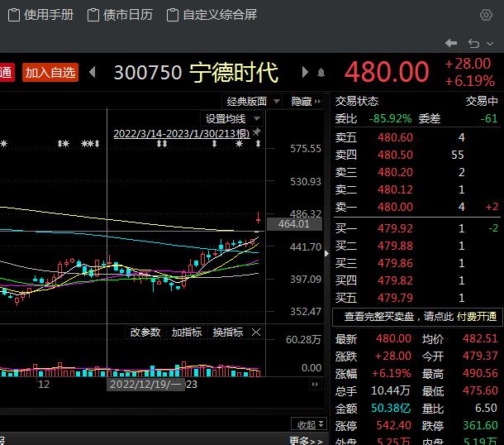
Task: Click 涨停 value 542.40
Action: click(394, 425)
